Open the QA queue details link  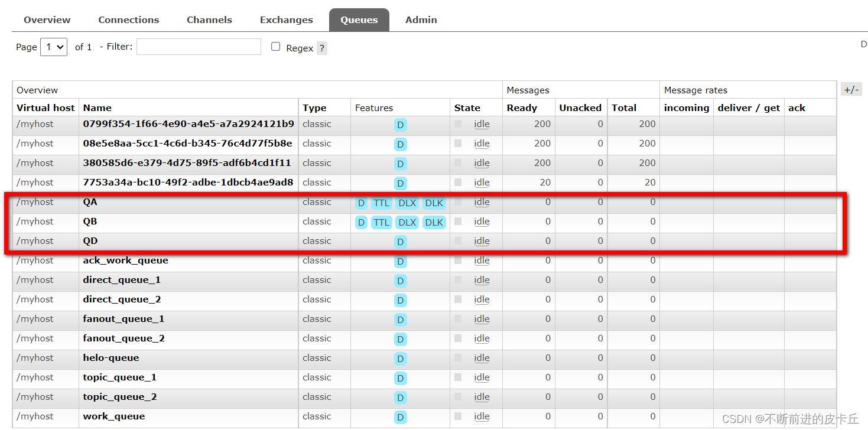(x=90, y=202)
